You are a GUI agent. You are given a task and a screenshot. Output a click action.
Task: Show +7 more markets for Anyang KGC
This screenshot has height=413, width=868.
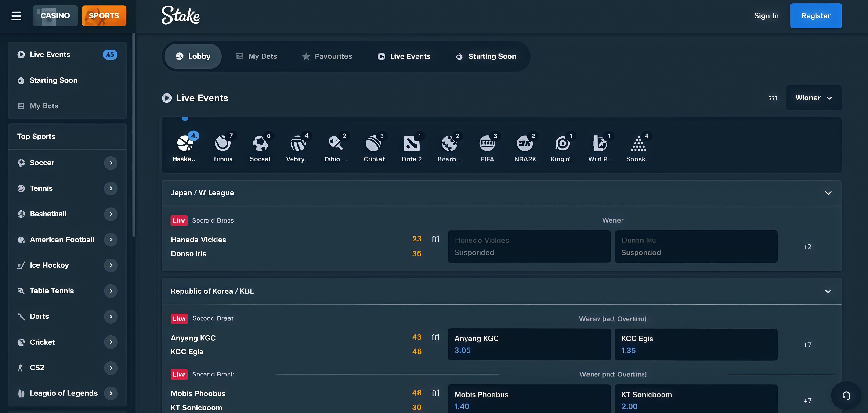pyautogui.click(x=807, y=345)
